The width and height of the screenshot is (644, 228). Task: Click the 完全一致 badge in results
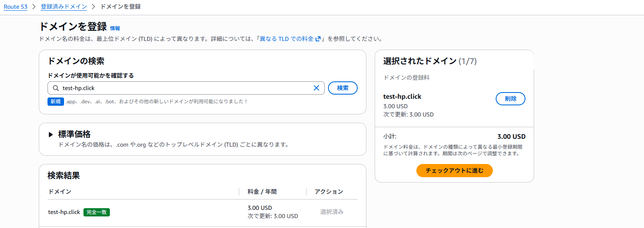coord(97,212)
